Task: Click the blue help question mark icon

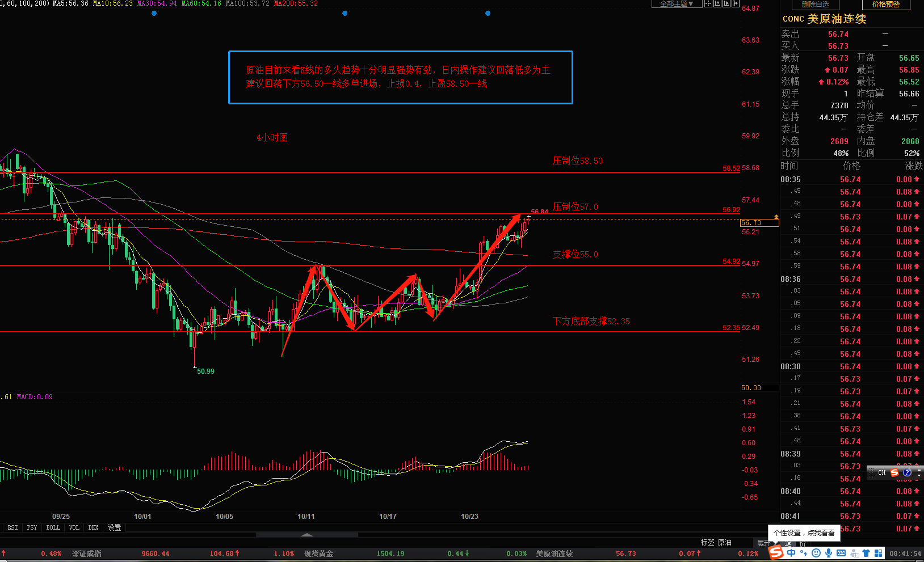Action: click(x=907, y=472)
